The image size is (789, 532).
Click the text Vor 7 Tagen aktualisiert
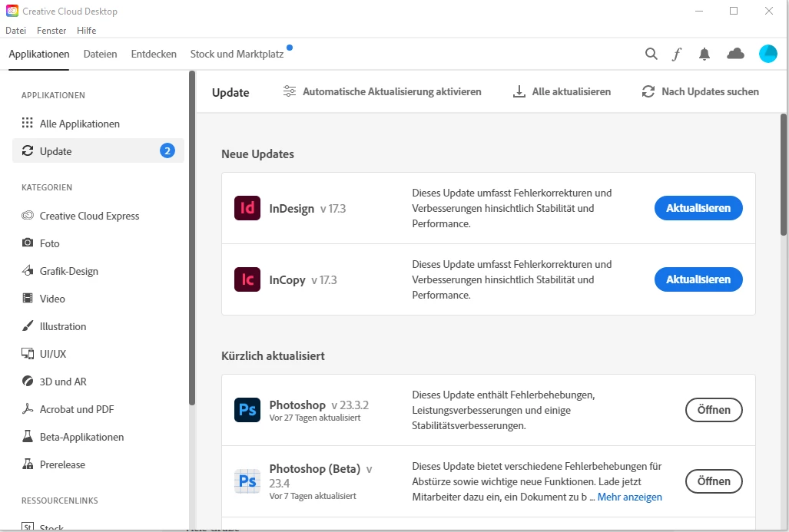point(313,496)
